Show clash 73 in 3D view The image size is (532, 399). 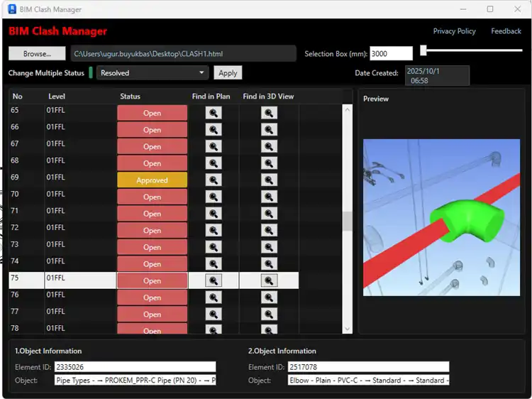pyautogui.click(x=269, y=247)
